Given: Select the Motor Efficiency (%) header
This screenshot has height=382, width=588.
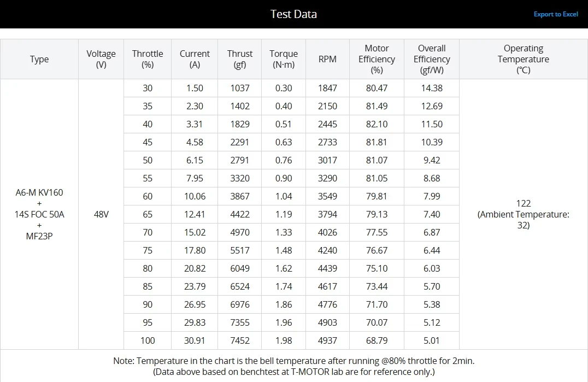Looking at the screenshot, I should pos(377,59).
